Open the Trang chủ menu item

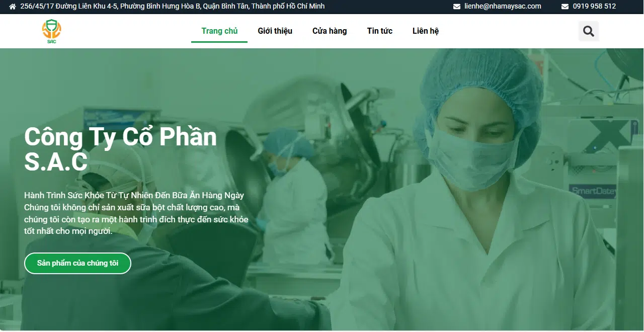tap(219, 31)
